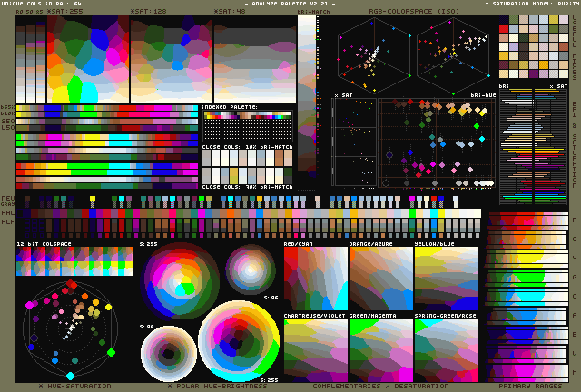
Task: Click the %SAT: 48 color map
Action: [x=255, y=59]
